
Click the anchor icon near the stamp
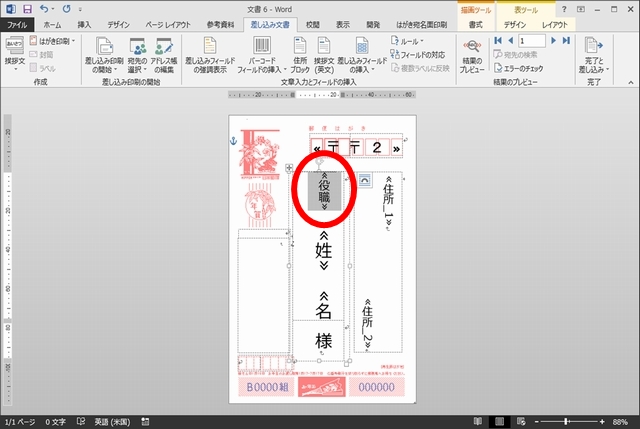(233, 141)
